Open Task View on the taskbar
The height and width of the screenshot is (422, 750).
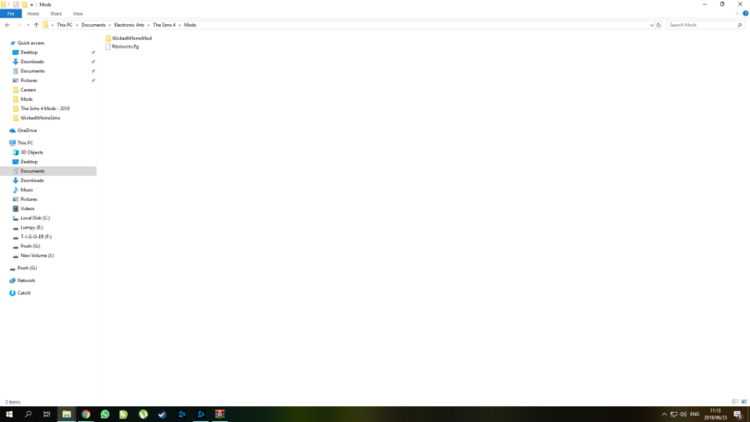[46, 414]
